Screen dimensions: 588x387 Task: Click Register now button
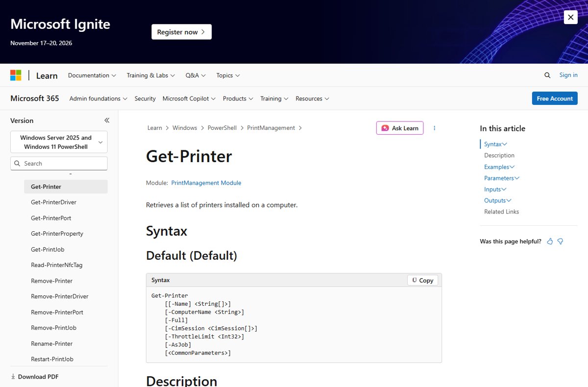[181, 32]
